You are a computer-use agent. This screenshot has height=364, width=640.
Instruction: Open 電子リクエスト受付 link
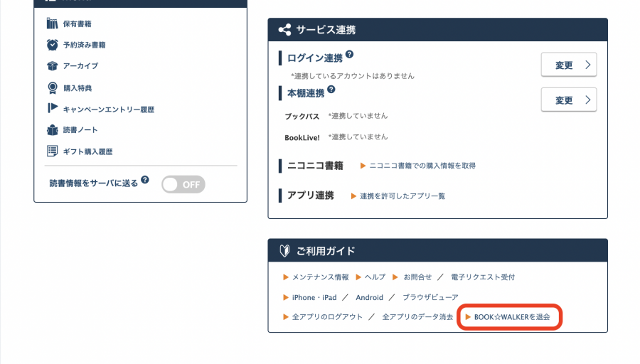483,277
